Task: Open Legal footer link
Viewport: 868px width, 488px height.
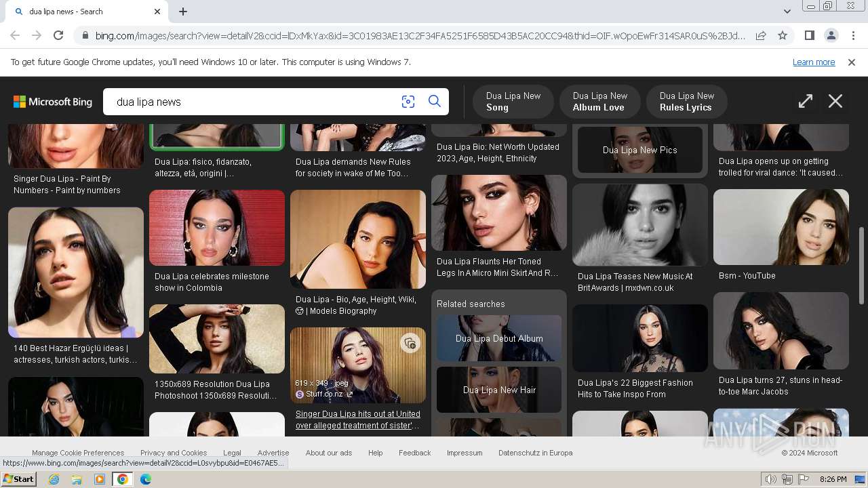Action: (232, 453)
